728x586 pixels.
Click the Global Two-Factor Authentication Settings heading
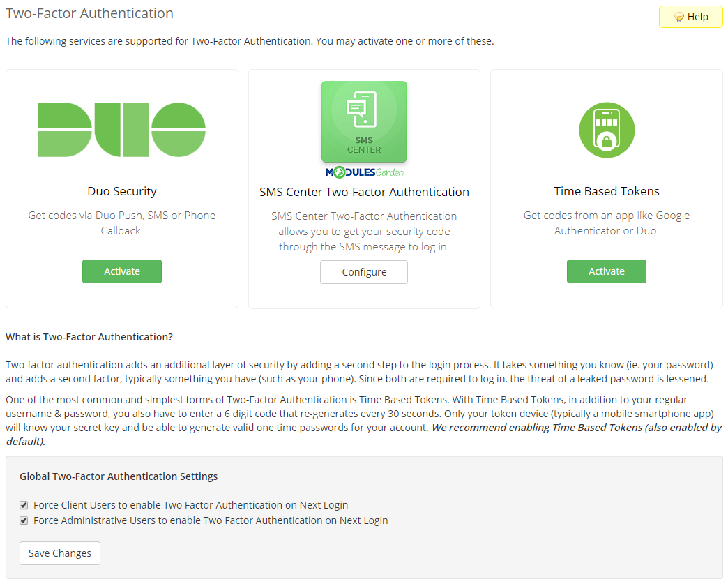tap(119, 476)
